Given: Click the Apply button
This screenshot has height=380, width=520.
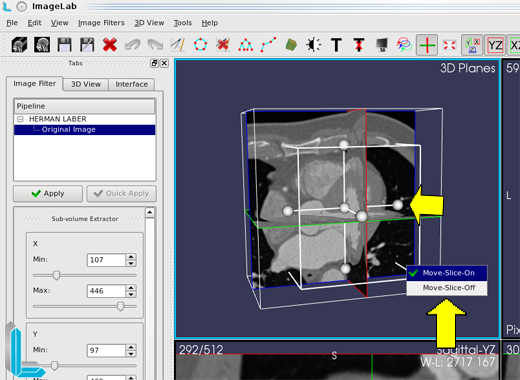Looking at the screenshot, I should [48, 194].
